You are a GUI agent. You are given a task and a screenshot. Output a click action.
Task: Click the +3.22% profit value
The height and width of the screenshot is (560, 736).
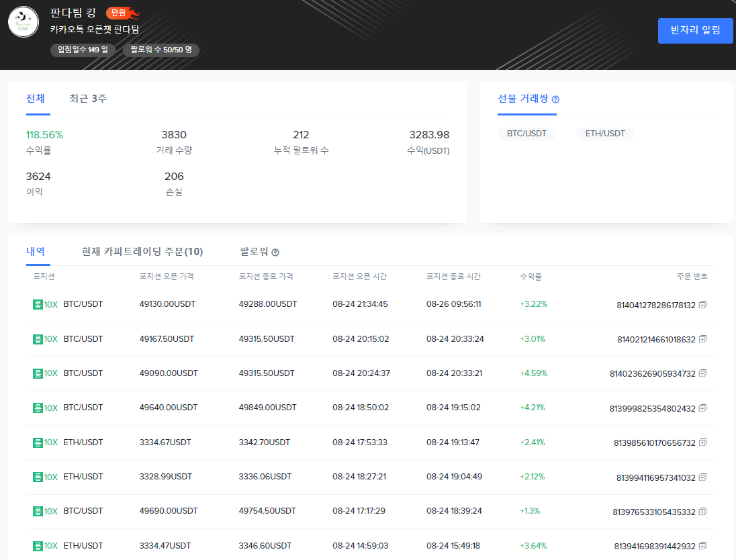(x=534, y=304)
